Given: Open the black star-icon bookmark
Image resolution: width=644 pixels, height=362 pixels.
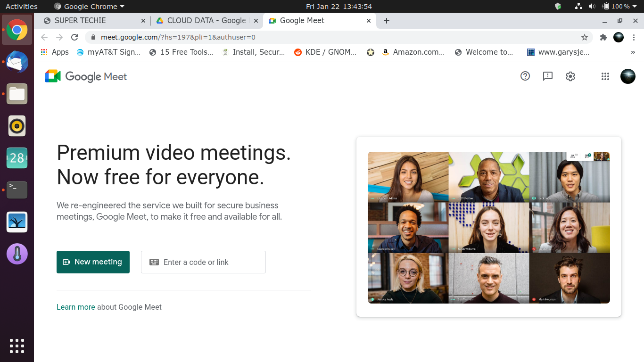Looking at the screenshot, I should [371, 52].
